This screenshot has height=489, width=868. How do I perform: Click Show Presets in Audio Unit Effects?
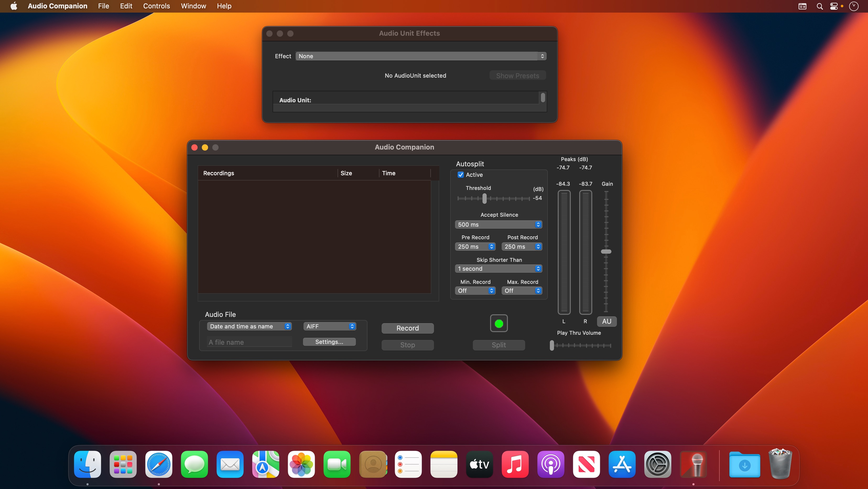coord(518,76)
